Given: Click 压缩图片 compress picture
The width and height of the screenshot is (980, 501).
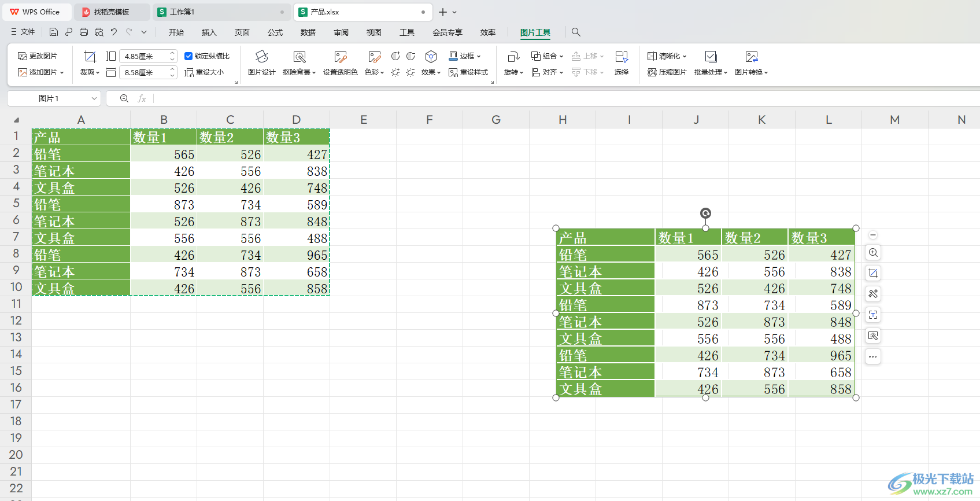Looking at the screenshot, I should point(667,72).
